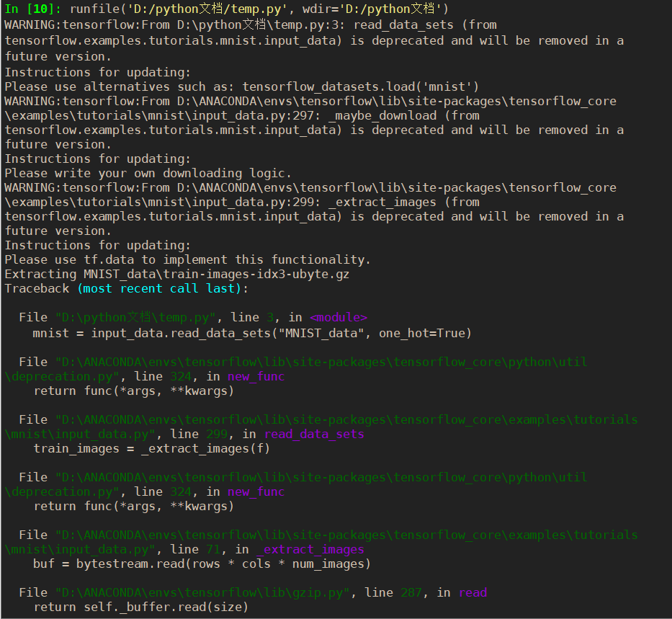This screenshot has width=672, height=619.
Task: Click the 'Extracting MNIST_data\train-images-idx3-ubyte.gz' line
Action: [176, 275]
